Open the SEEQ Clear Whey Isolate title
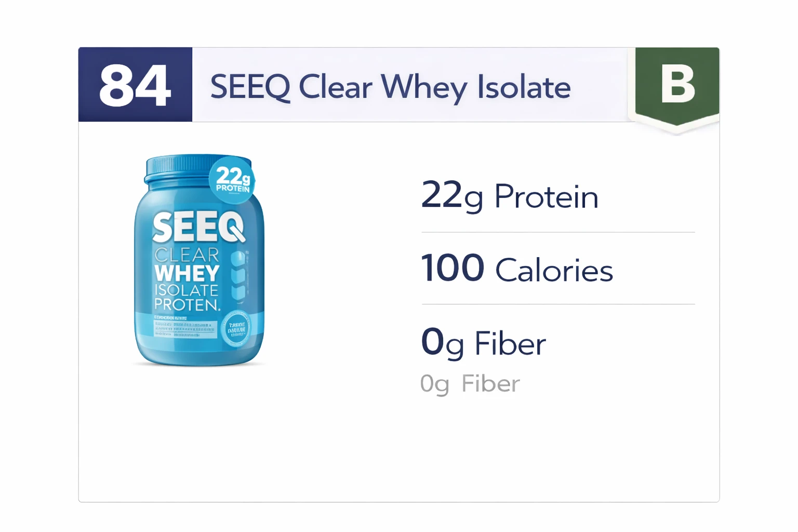The width and height of the screenshot is (798, 532). click(390, 87)
